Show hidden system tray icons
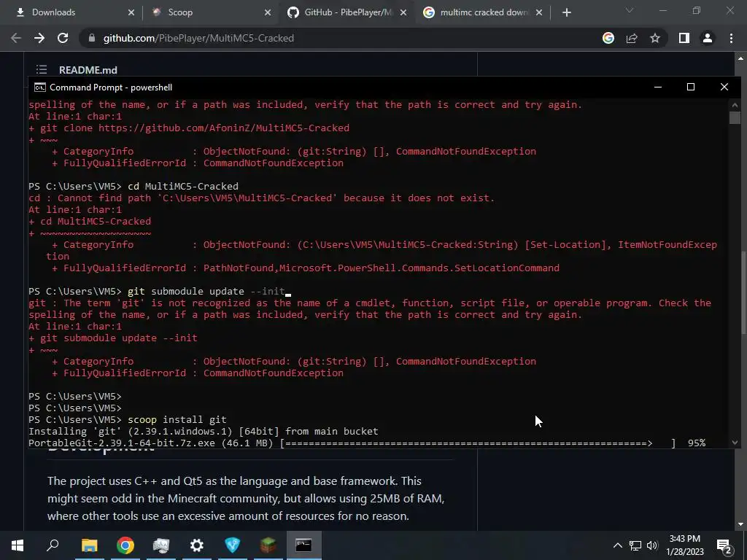 pyautogui.click(x=617, y=545)
